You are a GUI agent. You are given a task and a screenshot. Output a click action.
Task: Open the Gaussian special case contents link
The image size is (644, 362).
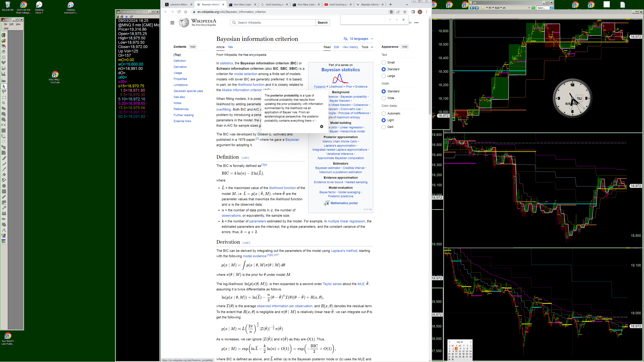pos(188,91)
